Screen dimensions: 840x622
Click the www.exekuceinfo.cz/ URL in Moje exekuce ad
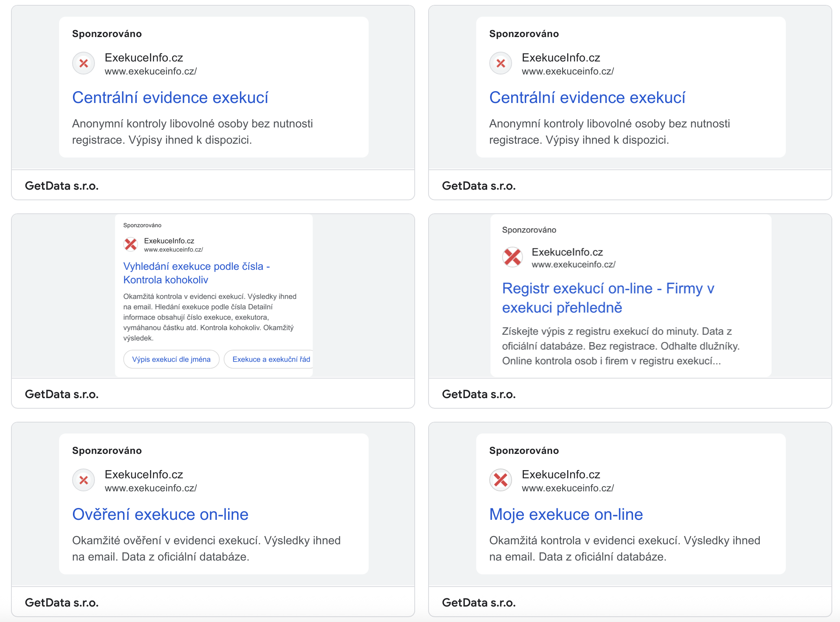point(568,488)
